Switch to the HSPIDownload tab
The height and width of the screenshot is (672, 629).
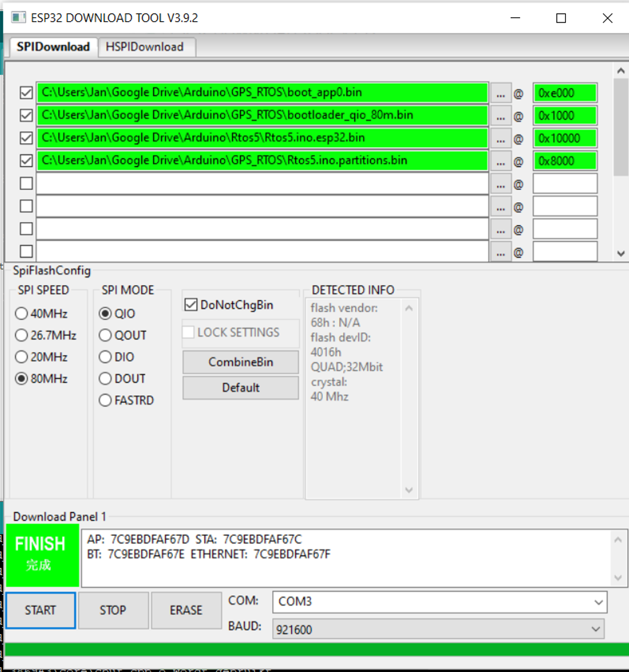pyautogui.click(x=145, y=47)
